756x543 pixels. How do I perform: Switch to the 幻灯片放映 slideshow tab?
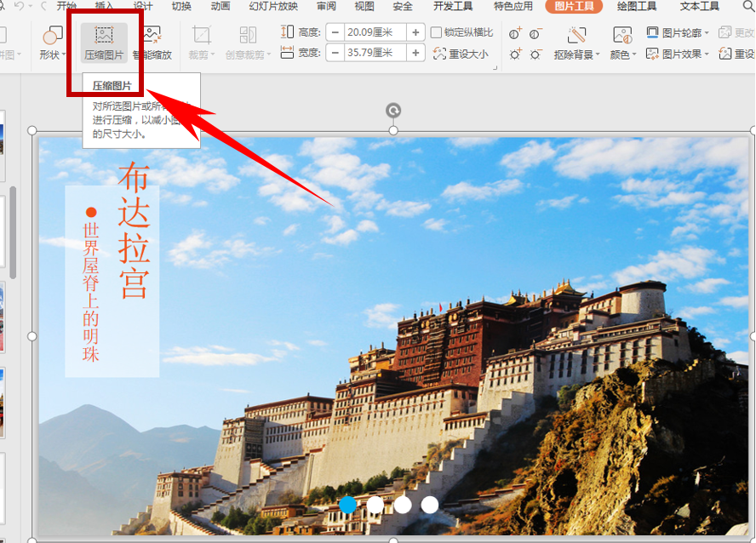coord(273,6)
